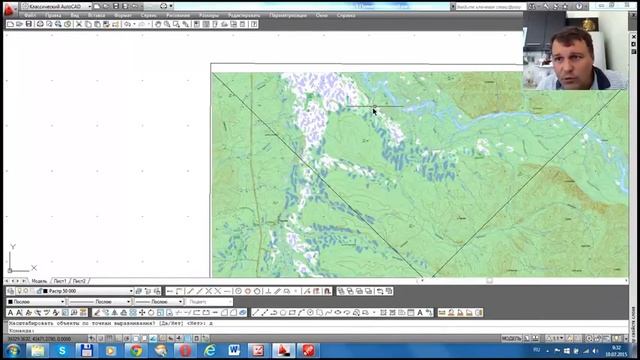Toggle Ortho Mode in status bar

point(118,338)
